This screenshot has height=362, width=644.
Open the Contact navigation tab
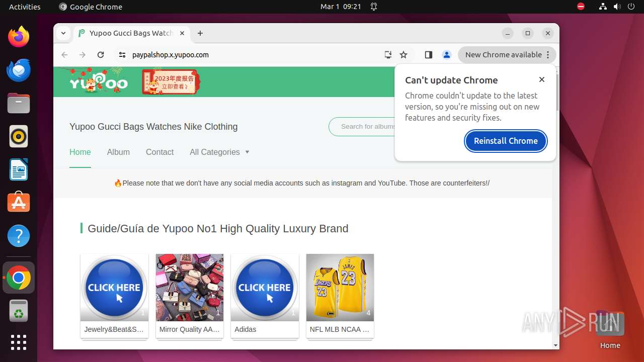pyautogui.click(x=159, y=152)
